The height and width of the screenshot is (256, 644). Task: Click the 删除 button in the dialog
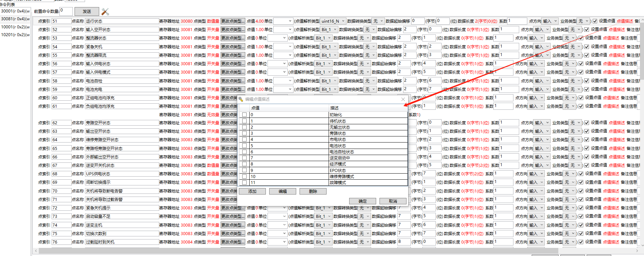pos(313,191)
